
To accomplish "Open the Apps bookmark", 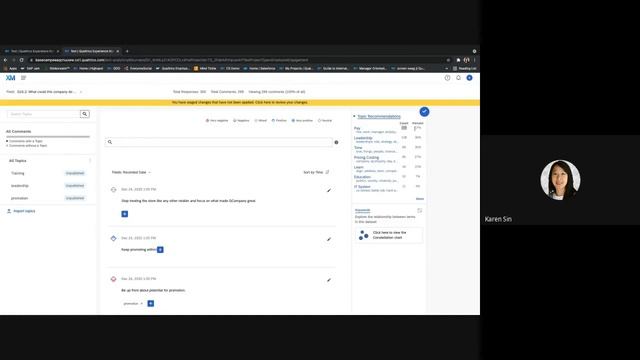I will (x=10, y=69).
